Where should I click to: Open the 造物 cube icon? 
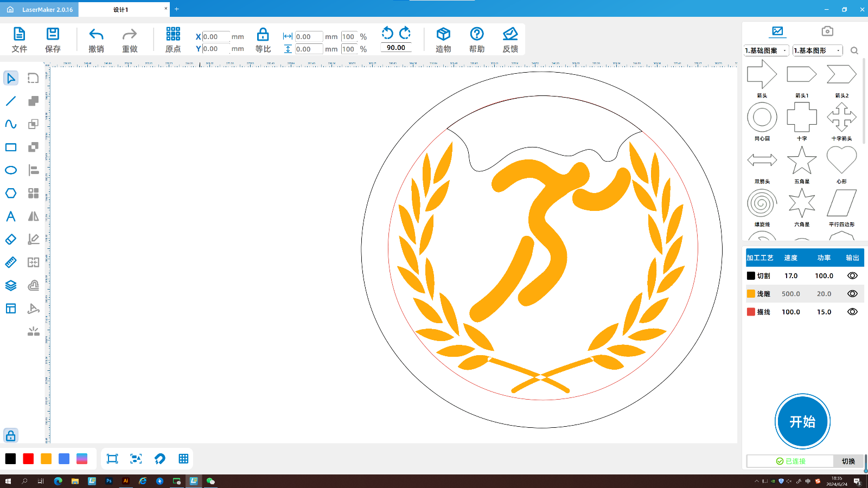(x=443, y=35)
